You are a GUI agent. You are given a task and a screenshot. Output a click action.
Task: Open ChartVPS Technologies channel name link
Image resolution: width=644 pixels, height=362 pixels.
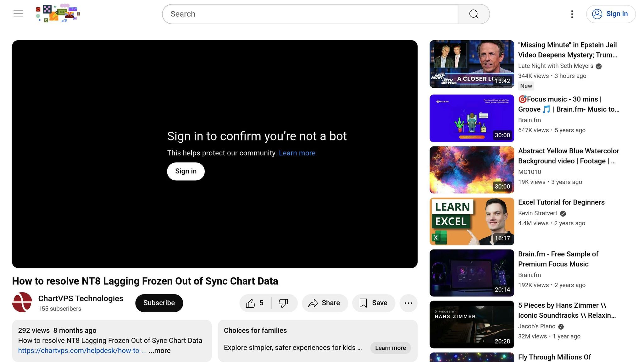(x=81, y=299)
